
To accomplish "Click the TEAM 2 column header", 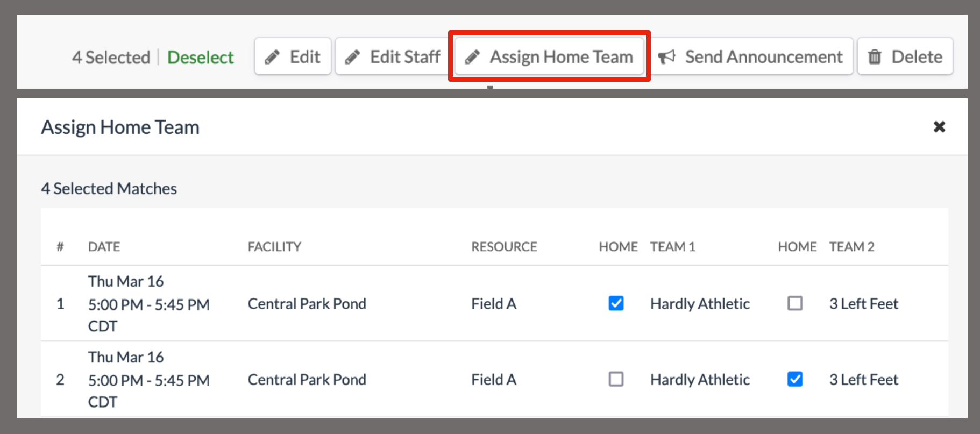I will [851, 247].
